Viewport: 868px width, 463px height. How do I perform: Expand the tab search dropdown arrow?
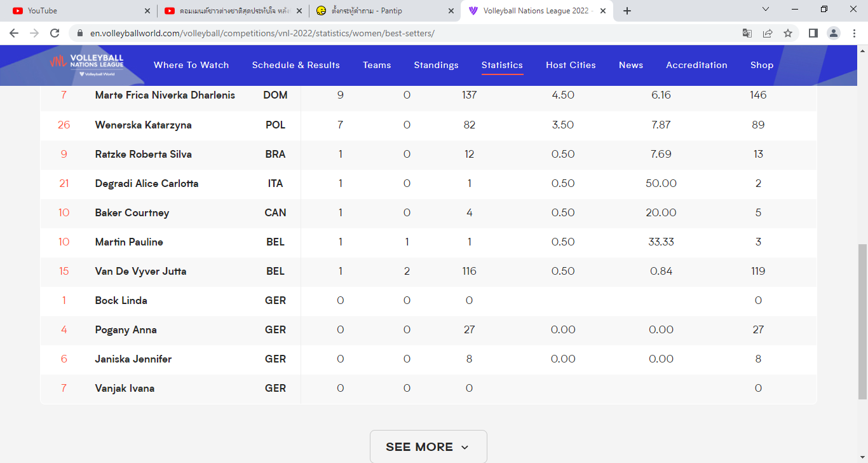point(766,10)
